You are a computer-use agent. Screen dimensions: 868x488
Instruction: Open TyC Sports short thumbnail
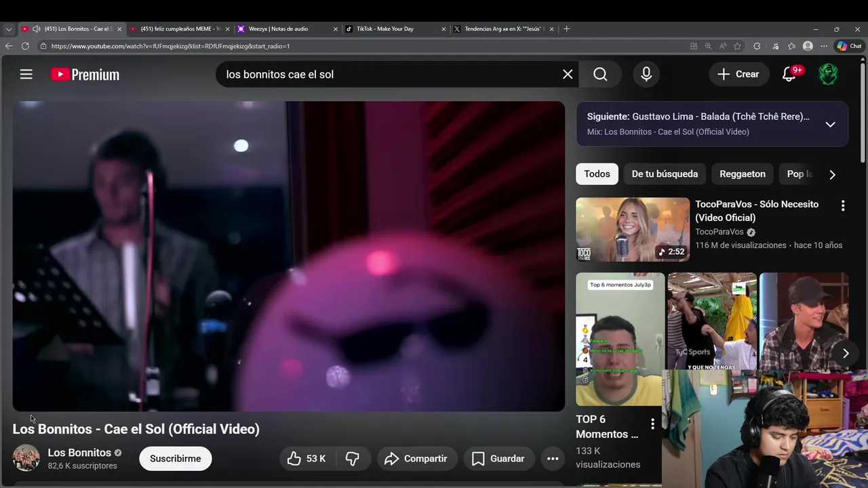(x=712, y=321)
